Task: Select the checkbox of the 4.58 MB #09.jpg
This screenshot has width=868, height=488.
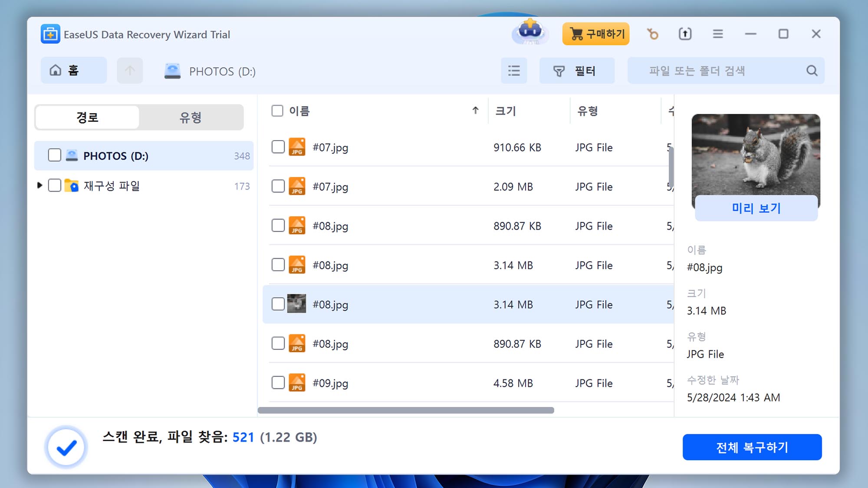Action: 278,383
